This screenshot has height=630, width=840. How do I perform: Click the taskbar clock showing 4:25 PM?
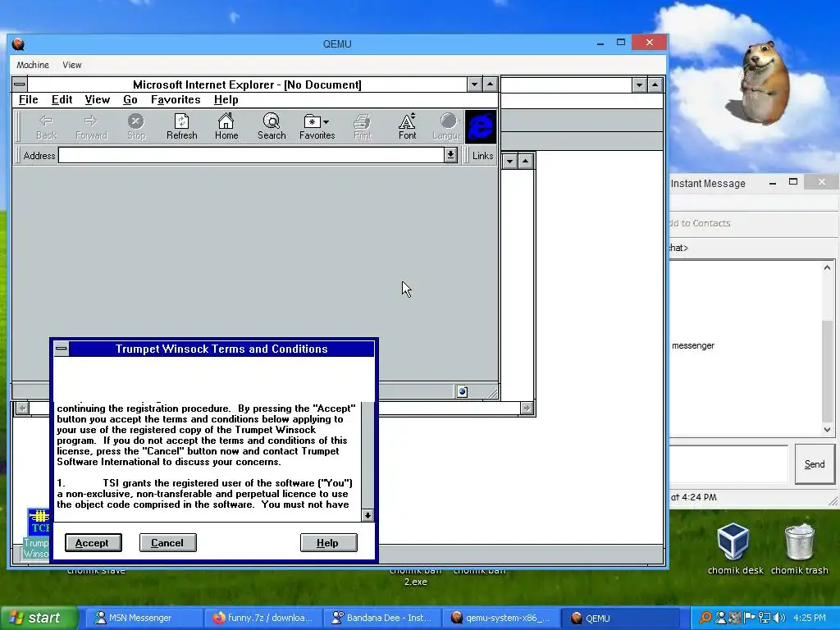(810, 618)
